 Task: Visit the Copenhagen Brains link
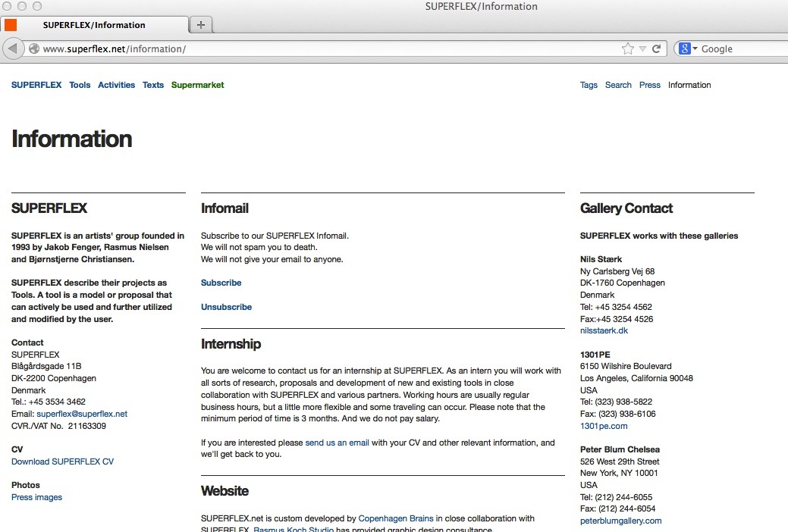coord(396,518)
